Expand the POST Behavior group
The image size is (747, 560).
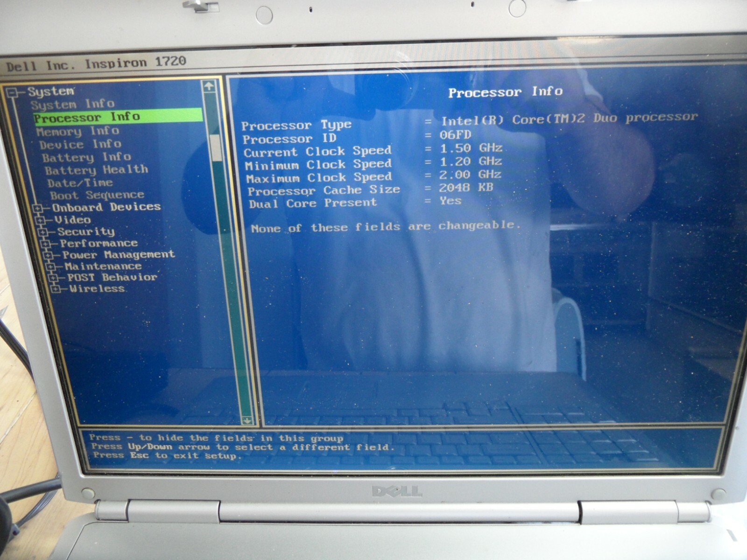(53, 278)
